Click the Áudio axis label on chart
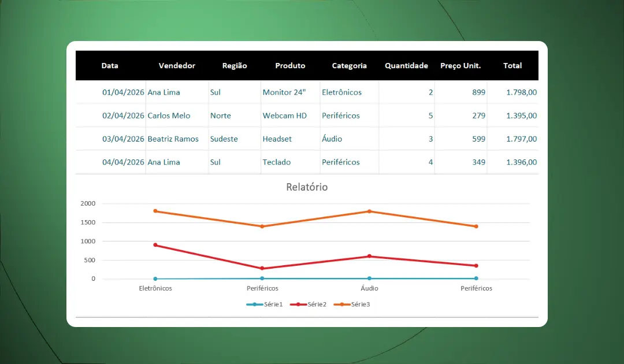The width and height of the screenshot is (624, 364). coord(369,288)
